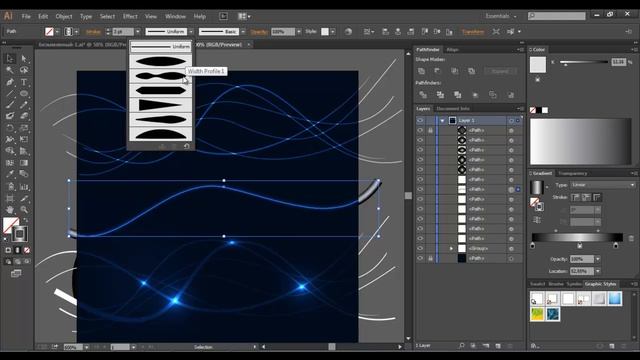Select the Rotate tool

pyautogui.click(x=10, y=128)
